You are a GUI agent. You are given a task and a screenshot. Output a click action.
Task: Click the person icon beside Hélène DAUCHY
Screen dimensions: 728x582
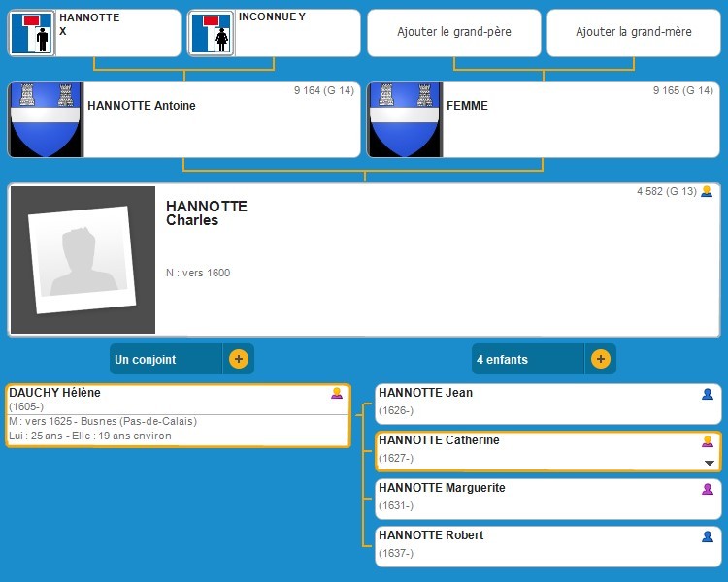pyautogui.click(x=337, y=394)
